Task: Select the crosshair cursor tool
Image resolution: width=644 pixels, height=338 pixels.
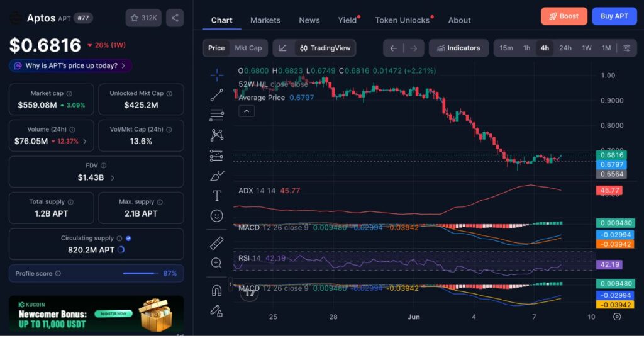Action: pyautogui.click(x=217, y=75)
